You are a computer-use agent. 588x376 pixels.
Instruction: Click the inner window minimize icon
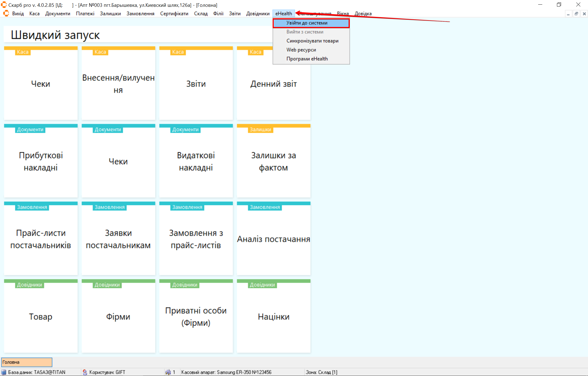tap(568, 14)
